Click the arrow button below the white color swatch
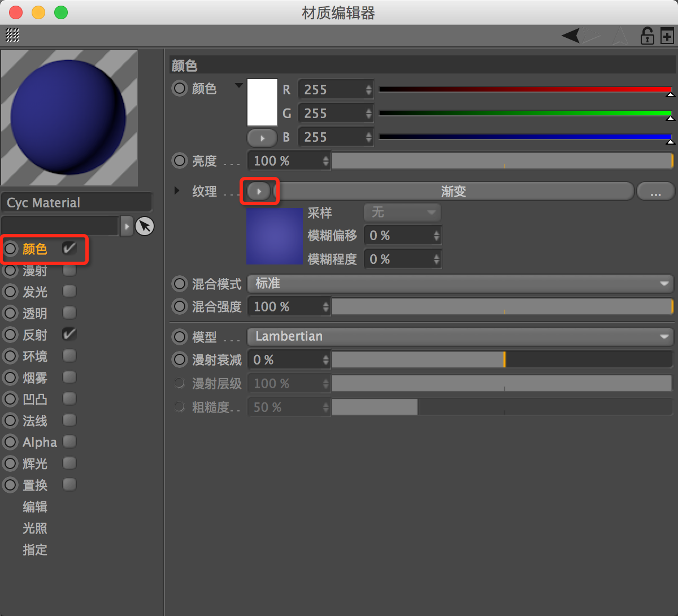The width and height of the screenshot is (678, 616). pyautogui.click(x=262, y=138)
